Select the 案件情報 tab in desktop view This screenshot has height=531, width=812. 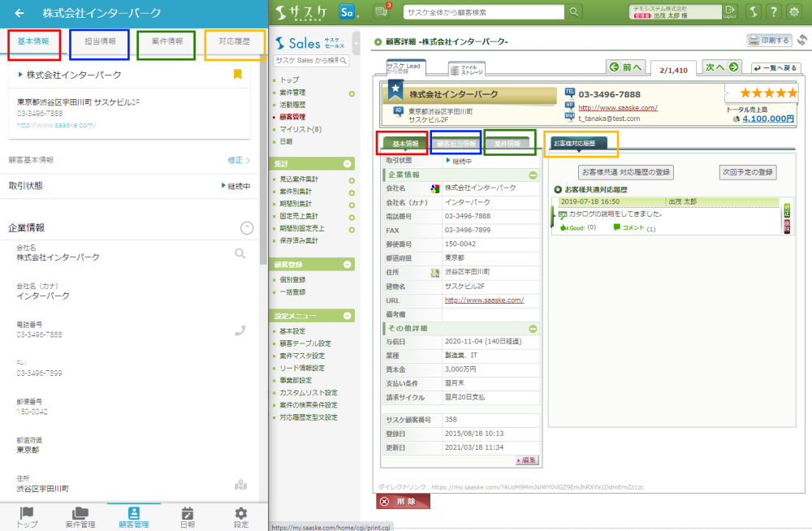[508, 144]
